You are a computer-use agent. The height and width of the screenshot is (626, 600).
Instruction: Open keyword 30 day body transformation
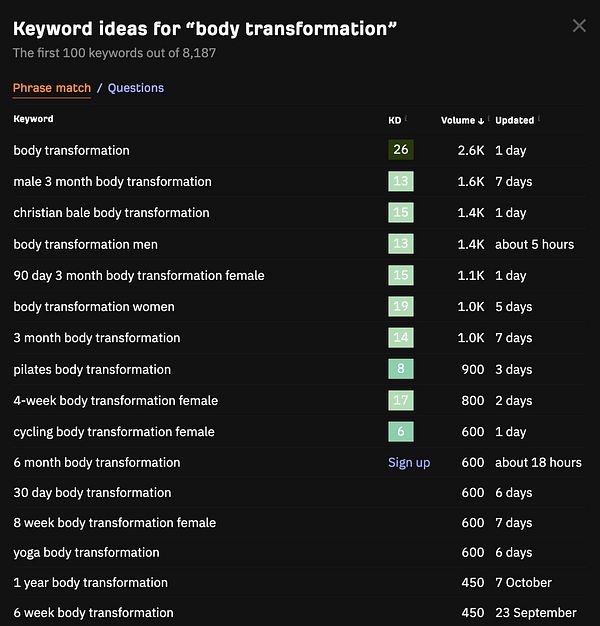click(x=92, y=493)
